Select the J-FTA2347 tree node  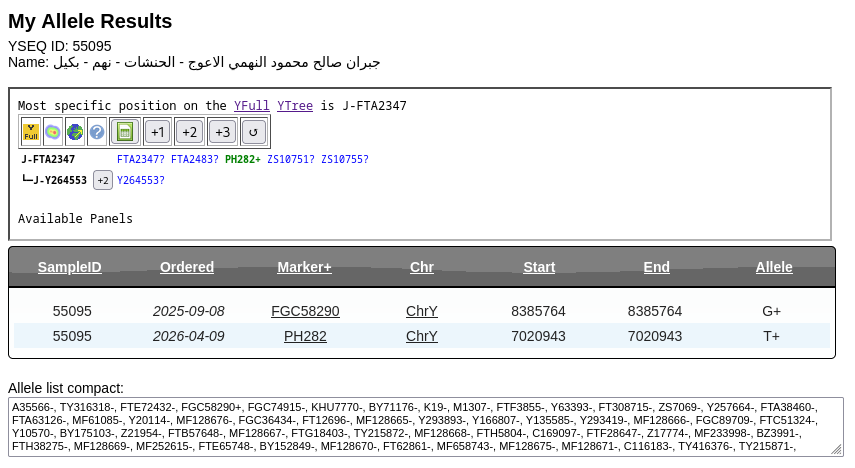click(x=48, y=159)
